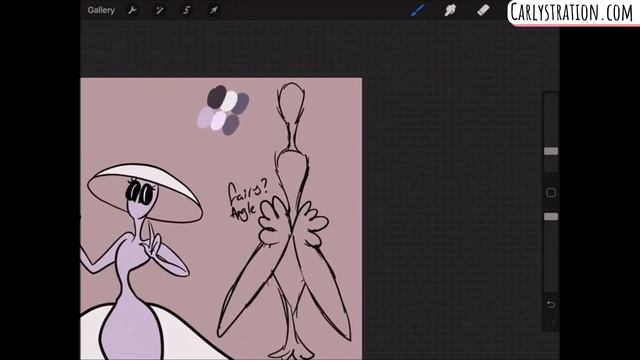
Task: Adjust the brush size slider handle
Action: click(x=551, y=151)
